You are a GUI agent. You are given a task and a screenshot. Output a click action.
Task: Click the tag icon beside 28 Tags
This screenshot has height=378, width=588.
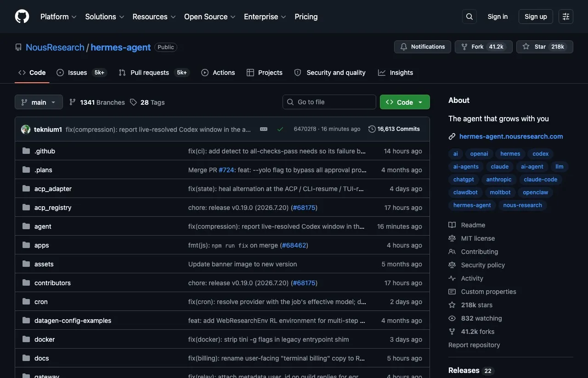[133, 102]
